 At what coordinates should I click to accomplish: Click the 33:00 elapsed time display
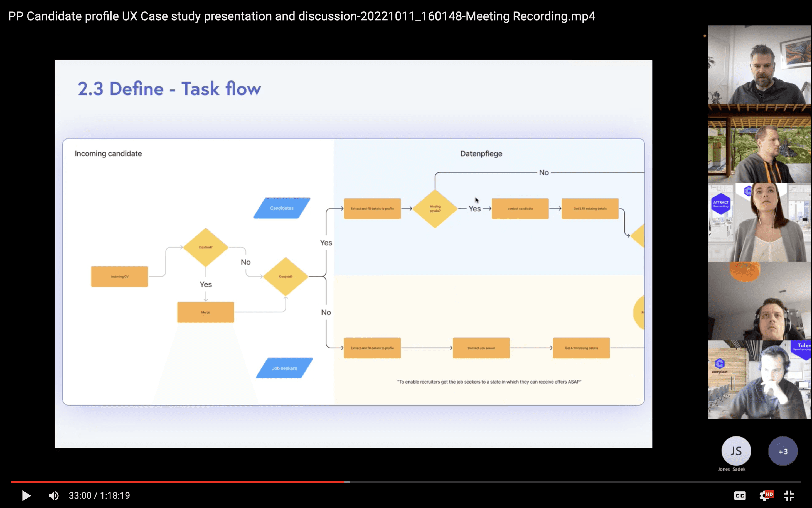point(80,495)
